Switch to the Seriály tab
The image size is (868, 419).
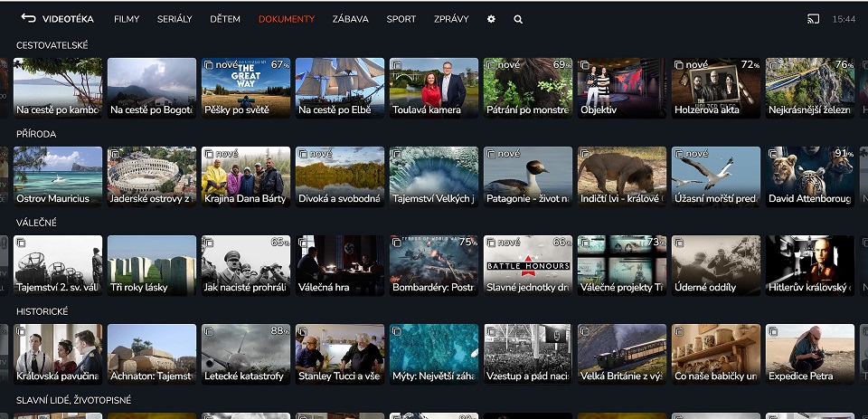(x=175, y=19)
